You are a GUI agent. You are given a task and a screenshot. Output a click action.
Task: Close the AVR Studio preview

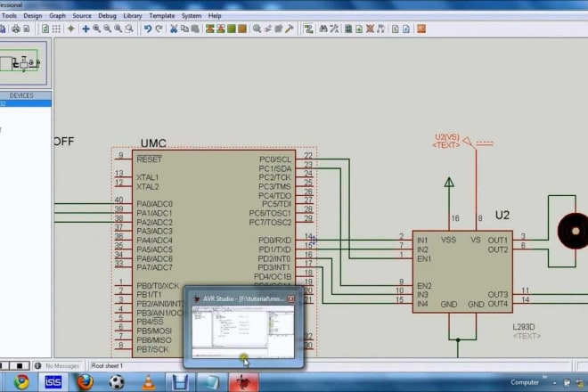[x=290, y=298]
